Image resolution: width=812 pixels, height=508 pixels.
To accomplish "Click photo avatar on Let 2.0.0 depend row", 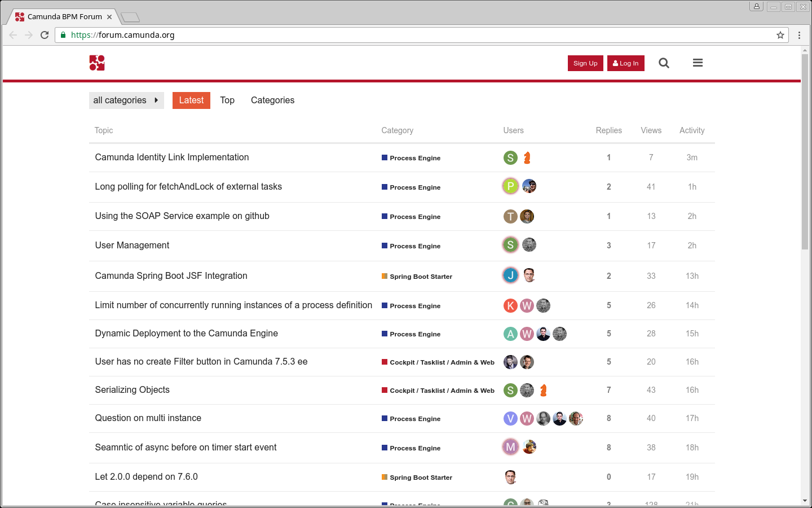I will (x=510, y=478).
